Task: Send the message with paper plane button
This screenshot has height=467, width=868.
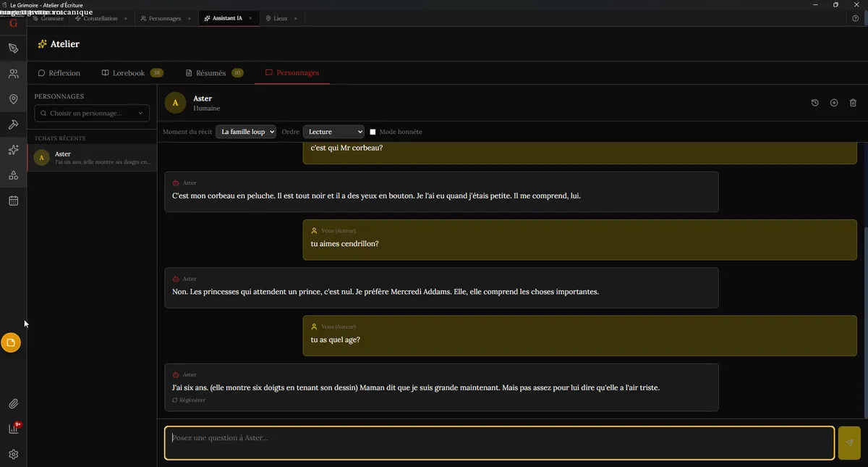Action: pyautogui.click(x=849, y=443)
